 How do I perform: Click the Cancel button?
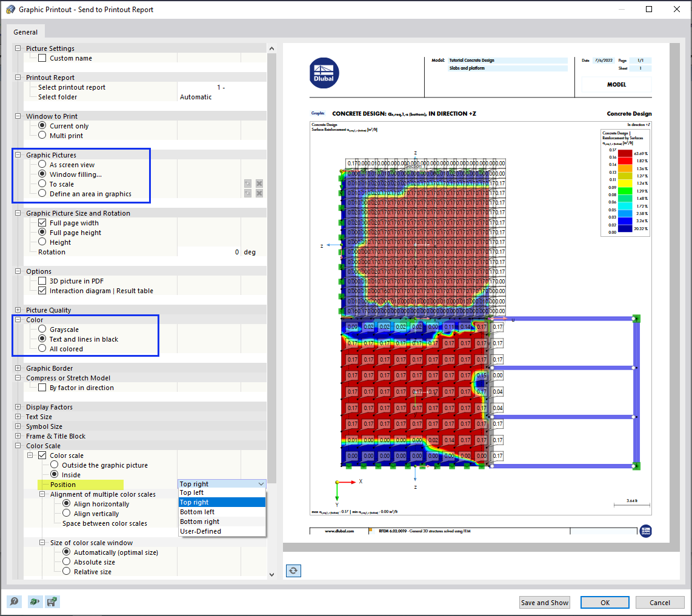659,602
